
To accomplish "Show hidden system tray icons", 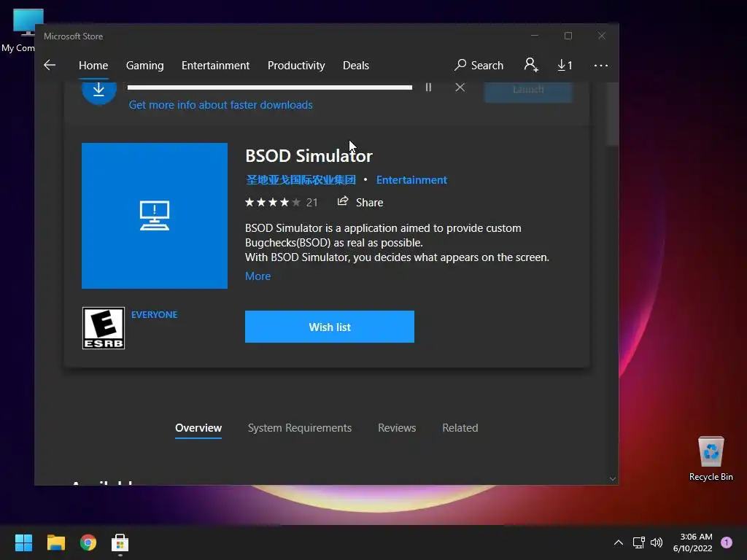I will coord(619,542).
